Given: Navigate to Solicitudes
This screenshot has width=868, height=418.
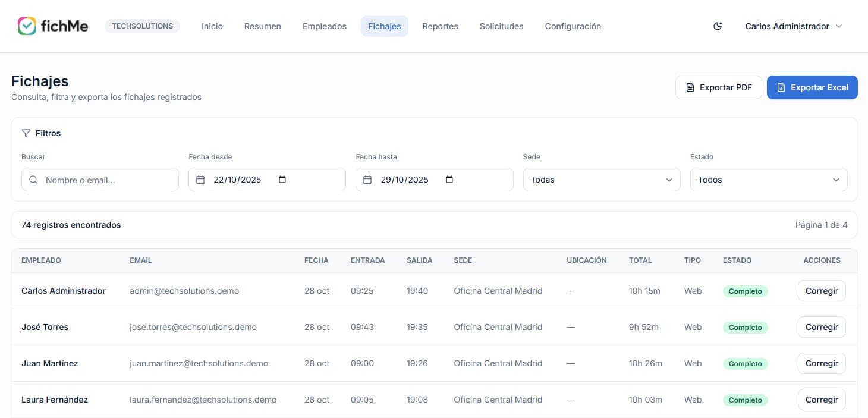Looking at the screenshot, I should 502,26.
